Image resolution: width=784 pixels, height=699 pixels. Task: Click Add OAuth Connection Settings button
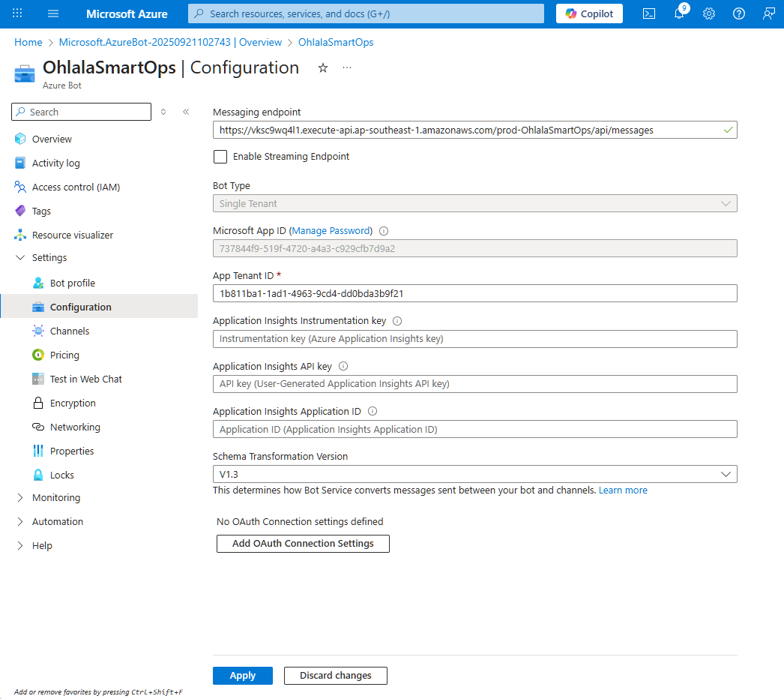pos(303,543)
